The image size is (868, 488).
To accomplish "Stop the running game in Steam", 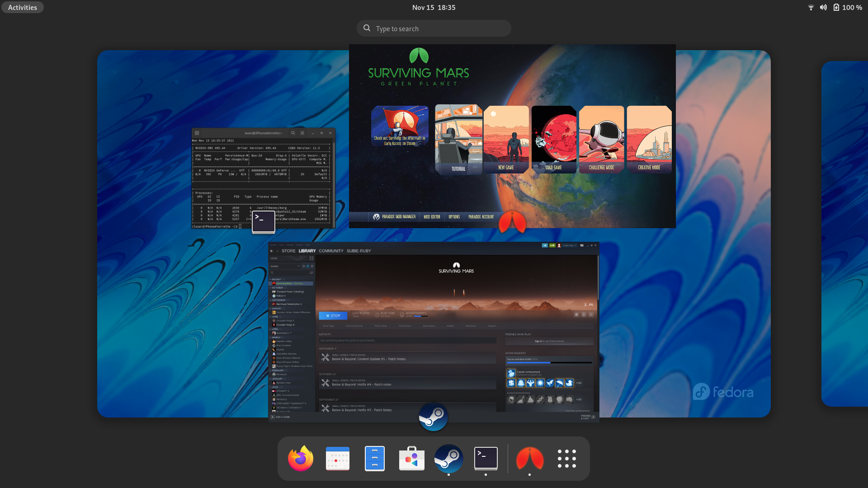I will click(x=333, y=316).
